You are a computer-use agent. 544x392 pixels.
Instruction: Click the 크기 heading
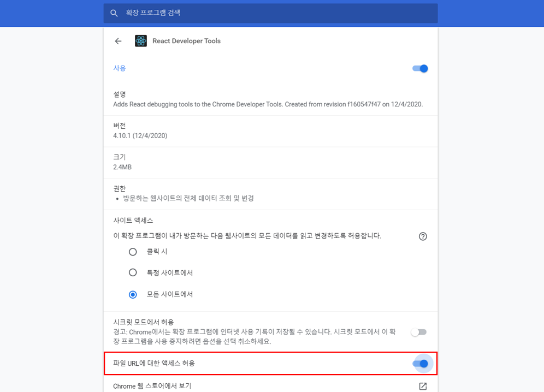[120, 157]
